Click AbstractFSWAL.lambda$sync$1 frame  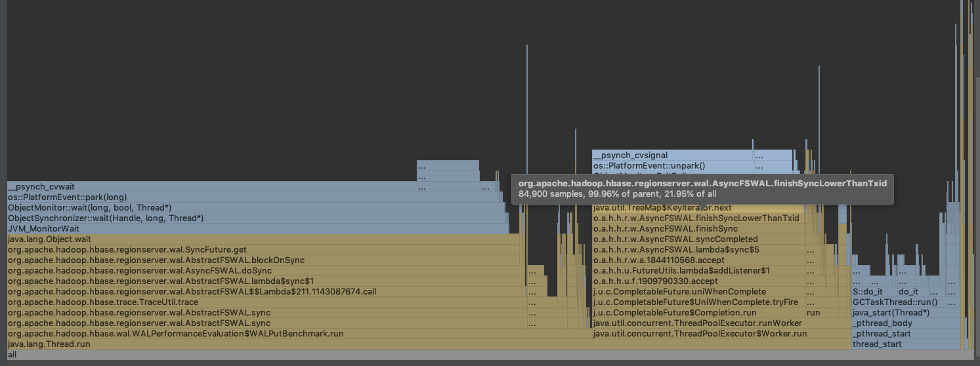click(x=267, y=281)
